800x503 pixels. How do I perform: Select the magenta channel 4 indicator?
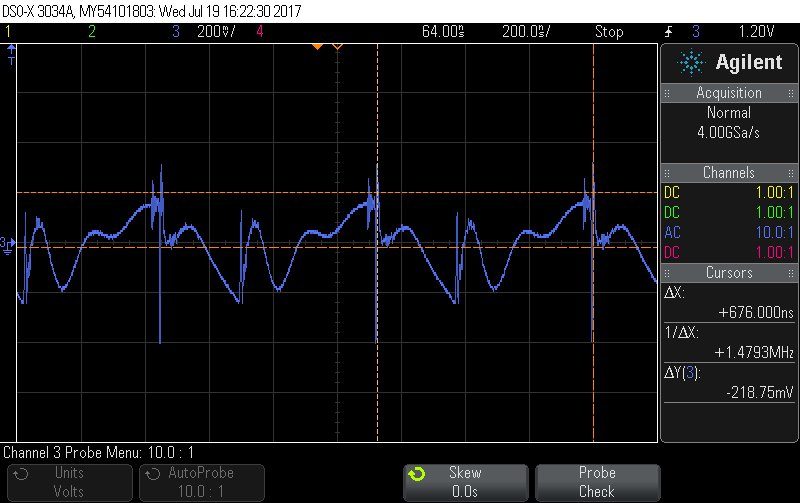coord(260,32)
